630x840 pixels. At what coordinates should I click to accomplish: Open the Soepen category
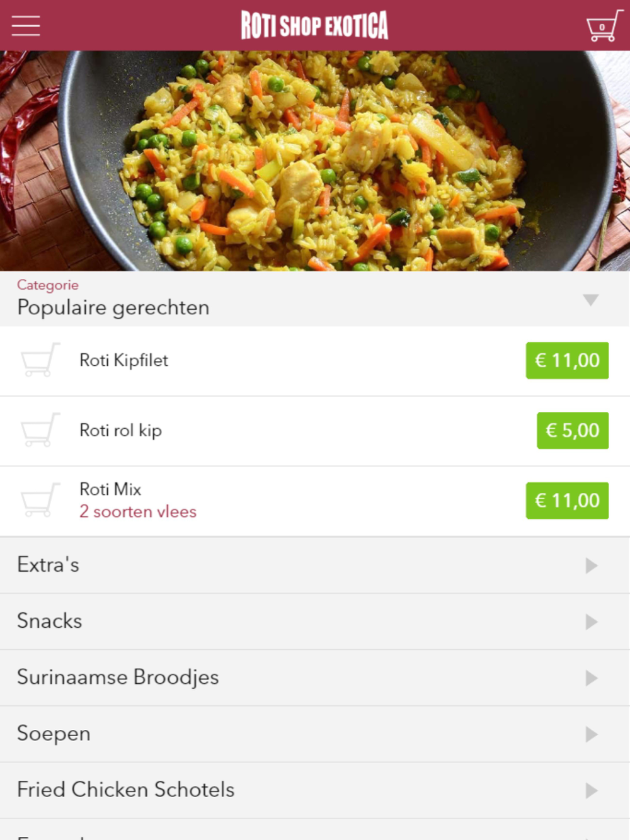point(315,734)
